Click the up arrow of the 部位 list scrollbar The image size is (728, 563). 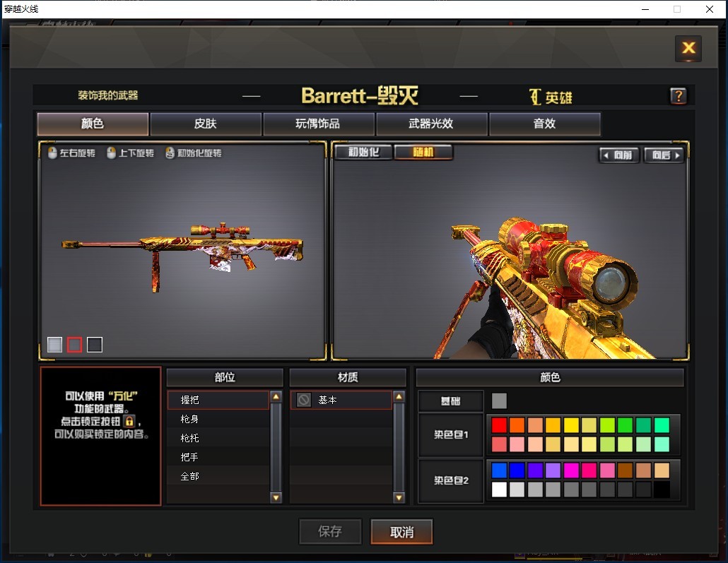pos(276,397)
